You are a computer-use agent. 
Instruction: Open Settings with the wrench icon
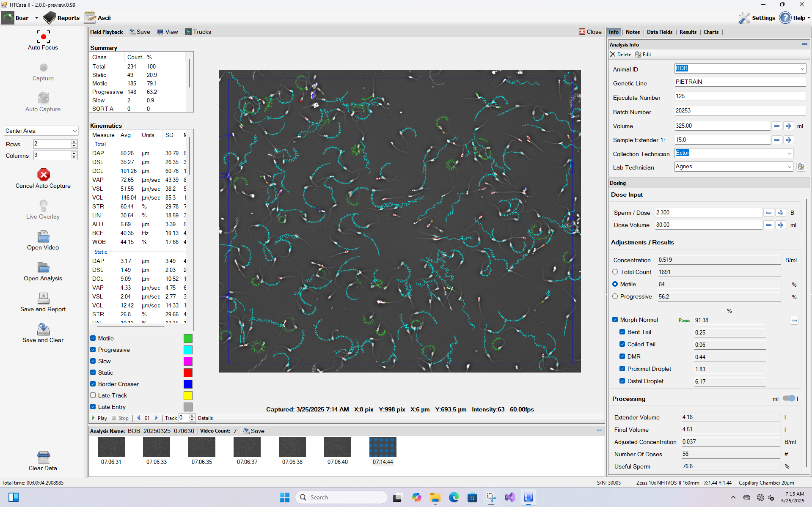click(x=744, y=18)
